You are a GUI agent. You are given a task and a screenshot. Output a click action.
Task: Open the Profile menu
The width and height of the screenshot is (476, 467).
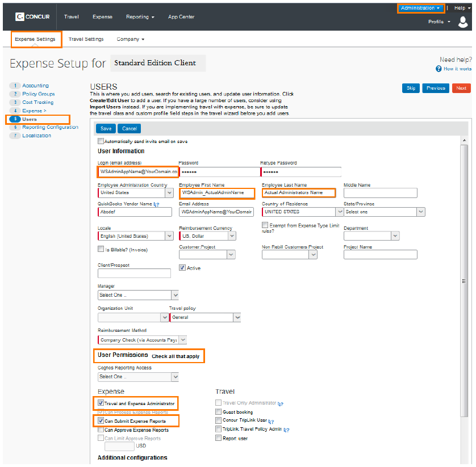(439, 22)
